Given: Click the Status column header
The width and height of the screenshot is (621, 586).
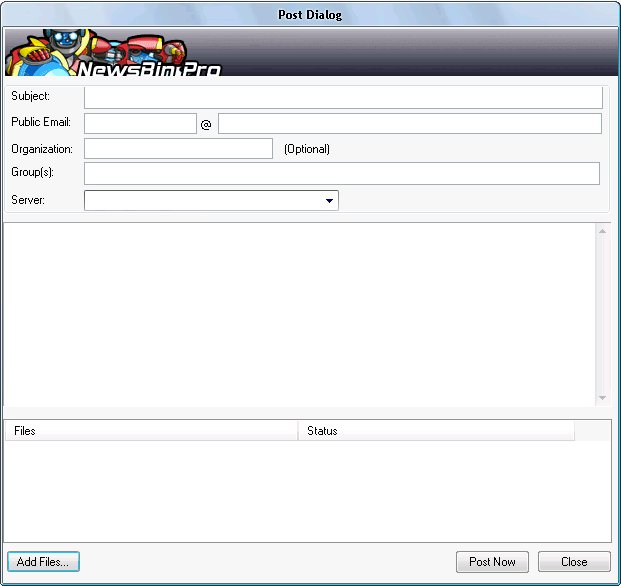Looking at the screenshot, I should tap(436, 431).
